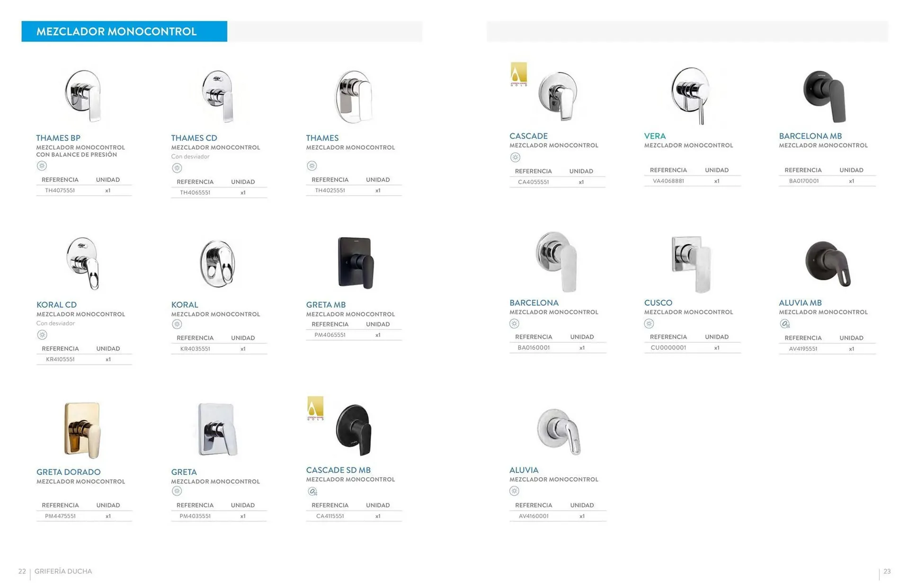Click the gold award badge beside CASCADE SD MB
The width and height of the screenshot is (909, 588).
(315, 408)
